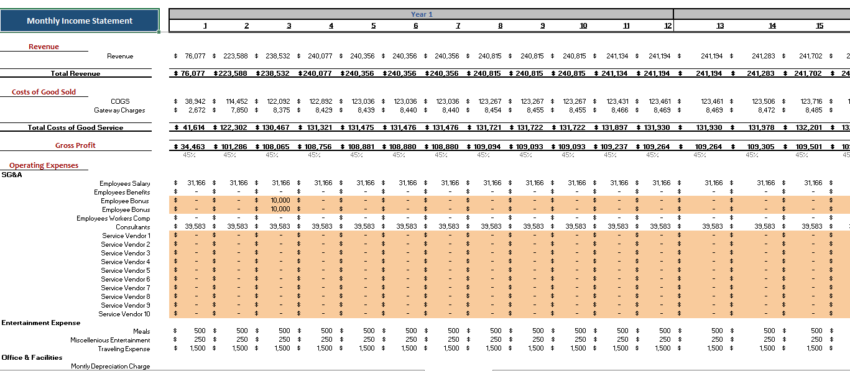Select month 15 gross profit 109,501

coord(810,147)
